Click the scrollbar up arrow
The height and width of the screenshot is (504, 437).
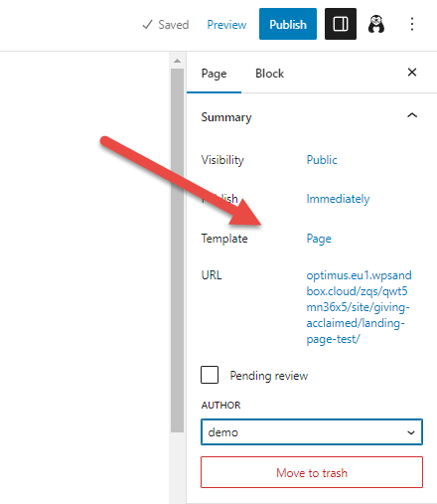[177, 61]
